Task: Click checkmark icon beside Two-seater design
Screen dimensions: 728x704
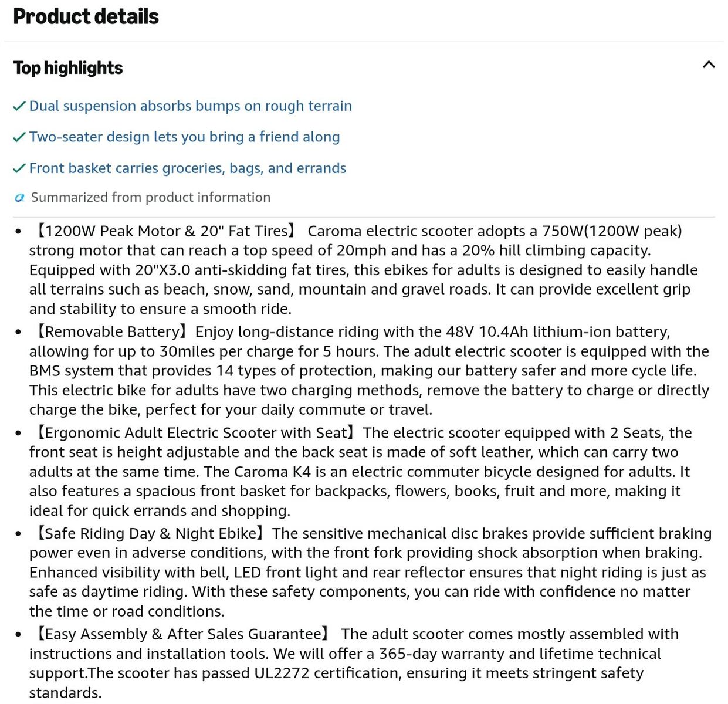Action: (x=19, y=137)
